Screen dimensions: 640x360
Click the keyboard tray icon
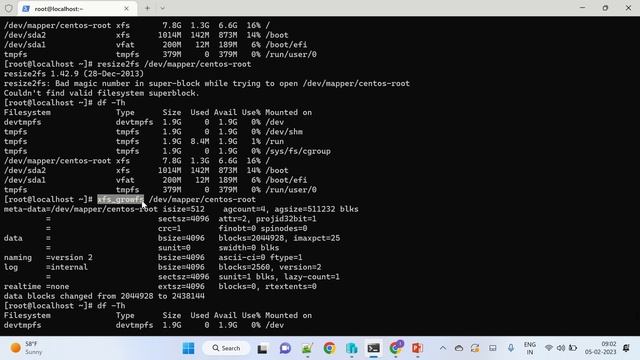(x=493, y=348)
